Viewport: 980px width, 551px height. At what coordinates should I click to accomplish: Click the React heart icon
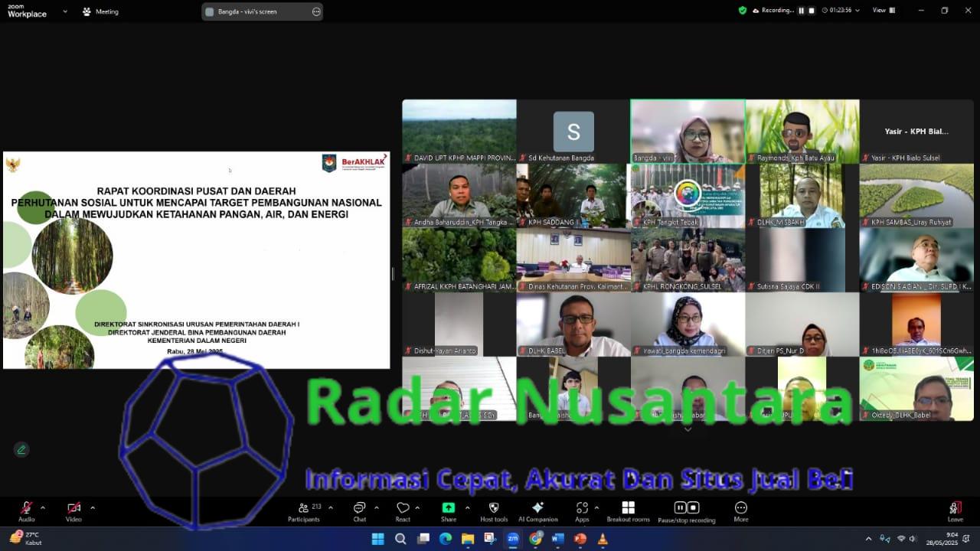coord(403,510)
